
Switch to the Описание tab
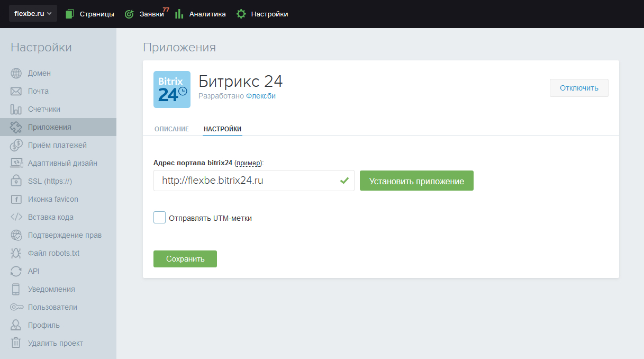[x=171, y=129]
